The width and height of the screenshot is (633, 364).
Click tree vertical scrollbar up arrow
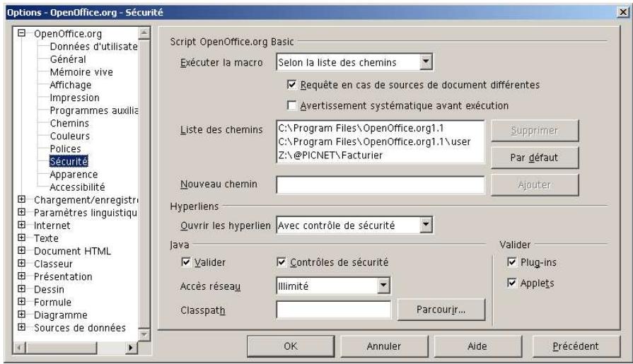tap(144, 33)
